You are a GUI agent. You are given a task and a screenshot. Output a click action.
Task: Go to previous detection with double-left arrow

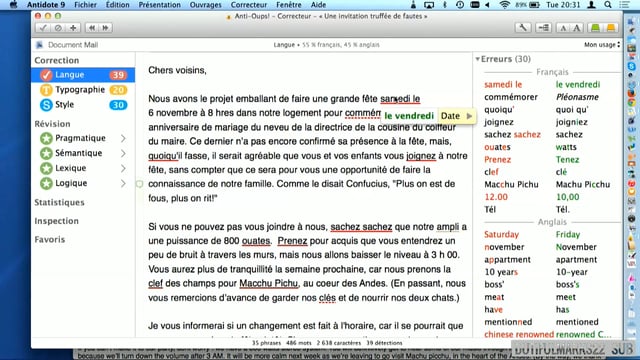[x=92, y=28]
